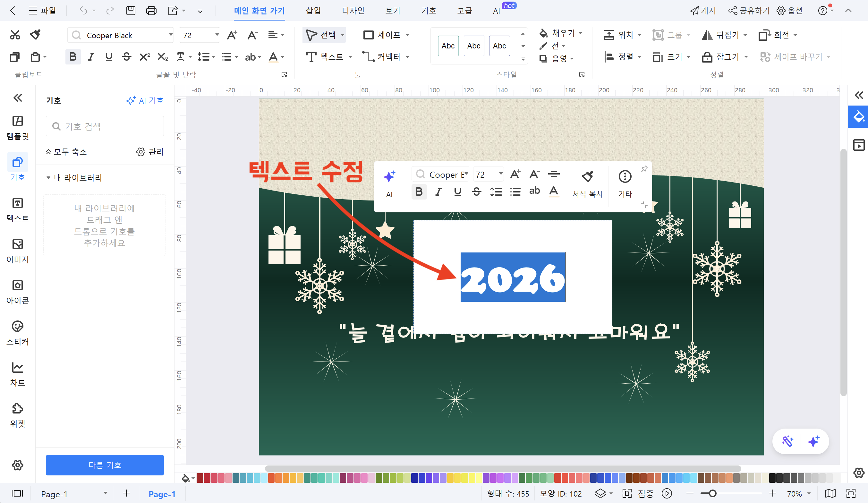Toggle bold formatting in the ribbon

tap(73, 57)
